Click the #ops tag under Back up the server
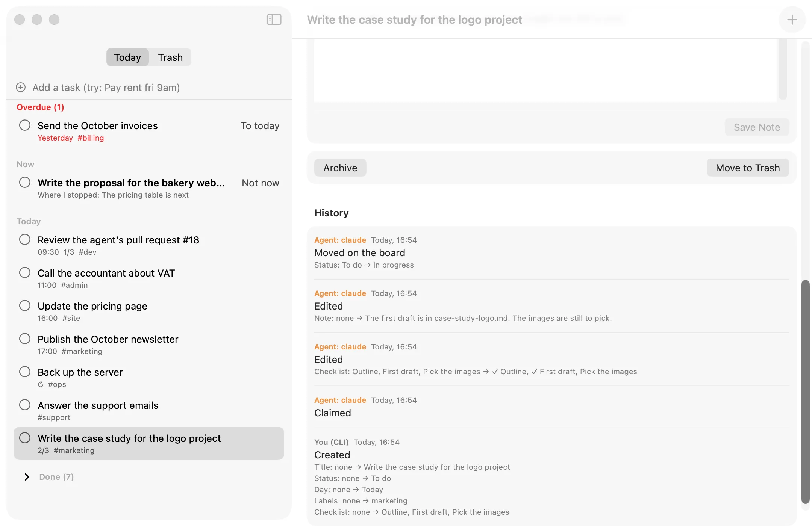The image size is (812, 526). tap(57, 384)
